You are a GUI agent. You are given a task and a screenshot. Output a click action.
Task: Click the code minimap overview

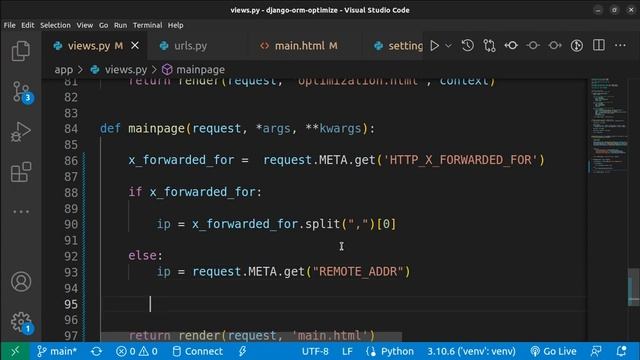pos(609,125)
